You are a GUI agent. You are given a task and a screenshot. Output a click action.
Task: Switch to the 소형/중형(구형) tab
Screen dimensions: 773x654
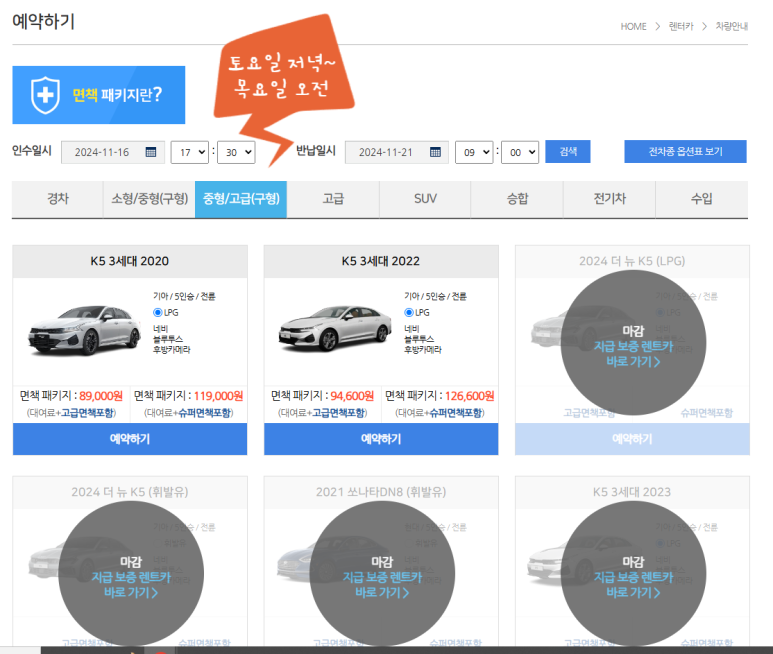point(149,199)
